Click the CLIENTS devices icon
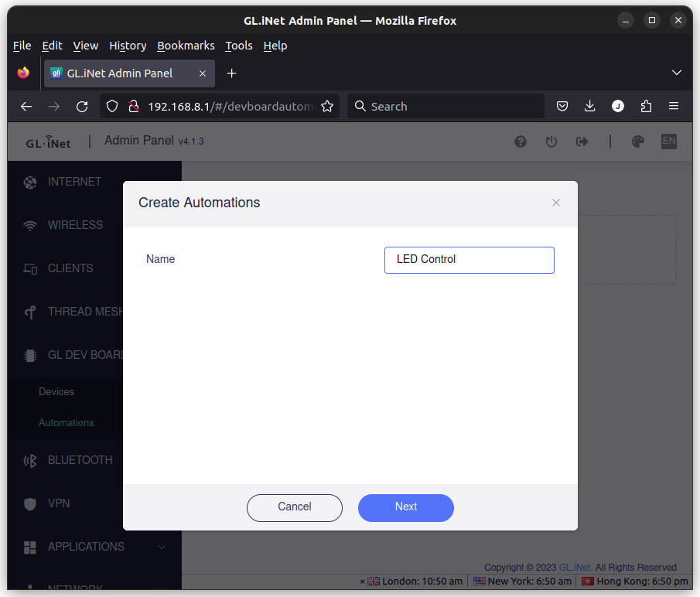Image resolution: width=700 pixels, height=597 pixels. pos(30,268)
